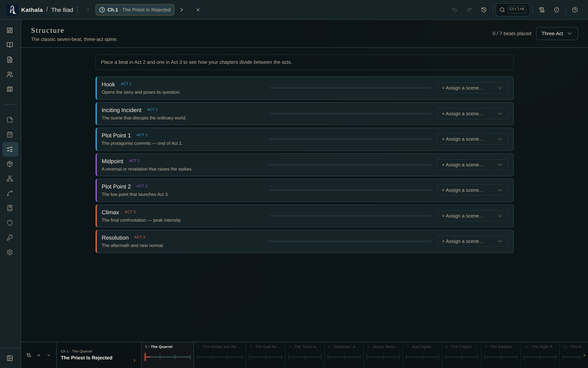Image resolution: width=588 pixels, height=368 pixels.
Task: Assign a scene to Plot Point 2
Action: (x=472, y=190)
